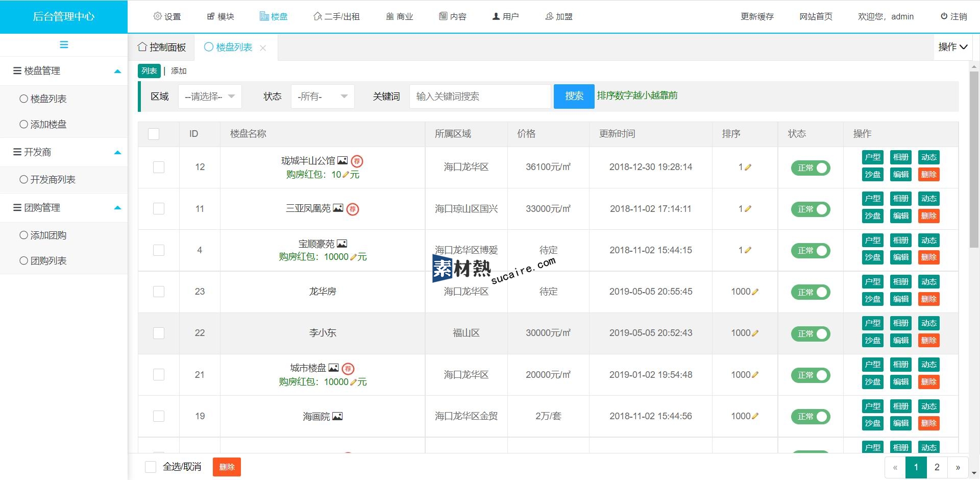Image resolution: width=980 pixels, height=480 pixels.
Task: Click 删除 button for 李小东 row
Action: [929, 341]
